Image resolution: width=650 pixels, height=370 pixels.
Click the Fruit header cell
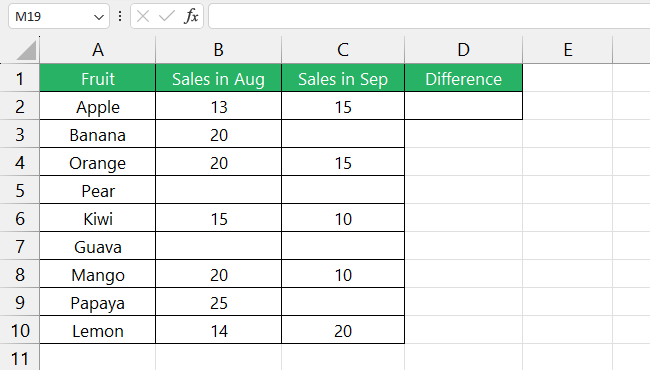tap(98, 78)
